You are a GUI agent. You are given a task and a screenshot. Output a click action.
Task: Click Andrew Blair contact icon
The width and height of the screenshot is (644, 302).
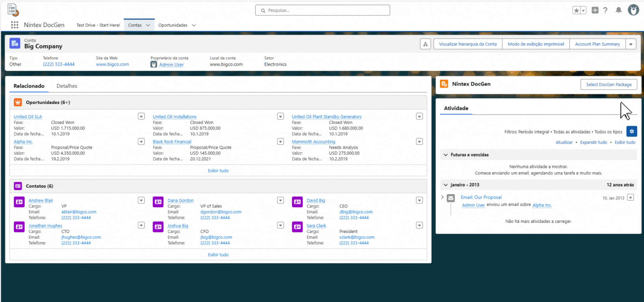point(19,202)
